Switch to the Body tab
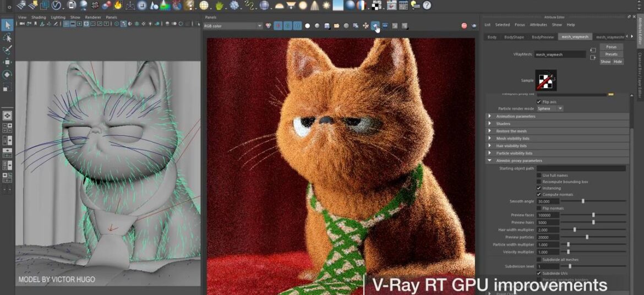The width and height of the screenshot is (644, 295). [492, 37]
